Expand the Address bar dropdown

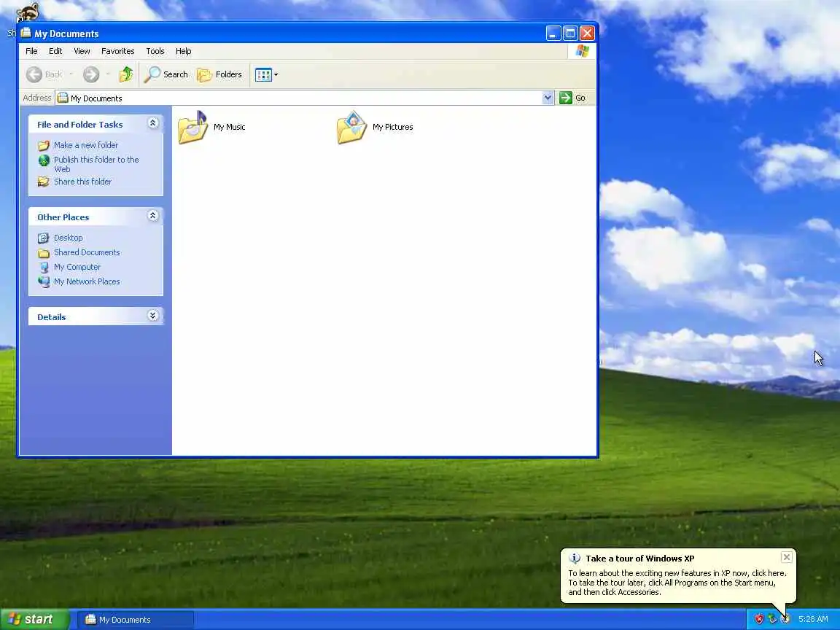click(548, 98)
